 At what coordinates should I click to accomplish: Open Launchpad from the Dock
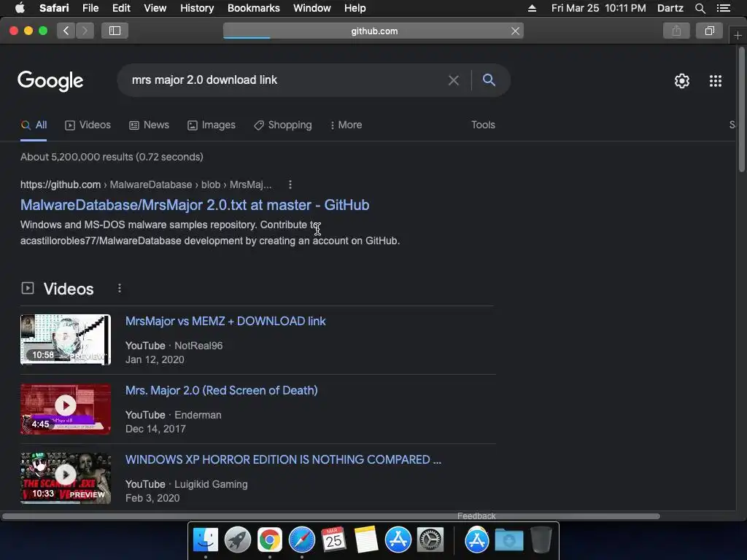click(238, 540)
